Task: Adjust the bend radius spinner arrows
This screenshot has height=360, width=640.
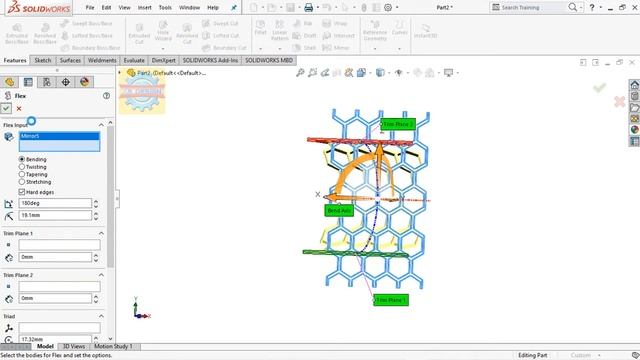Action: pyautogui.click(x=96, y=215)
